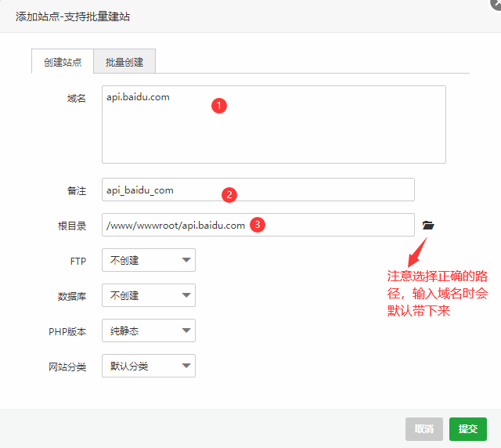Click the 域名 domain text area
This screenshot has height=448, width=501.
point(274,125)
